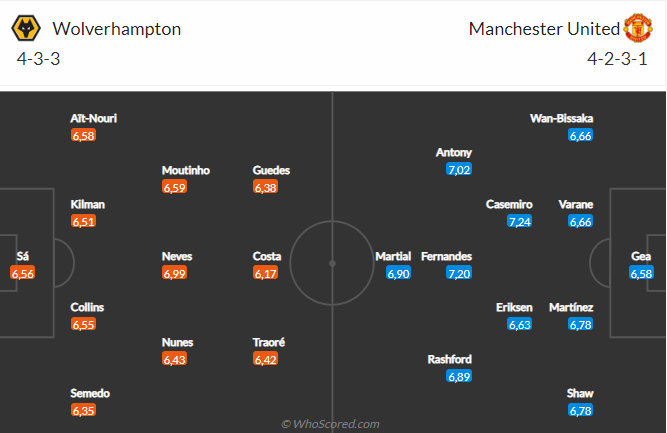Select Neves' 6,99 rating badge
The height and width of the screenshot is (433, 667).
coord(175,273)
